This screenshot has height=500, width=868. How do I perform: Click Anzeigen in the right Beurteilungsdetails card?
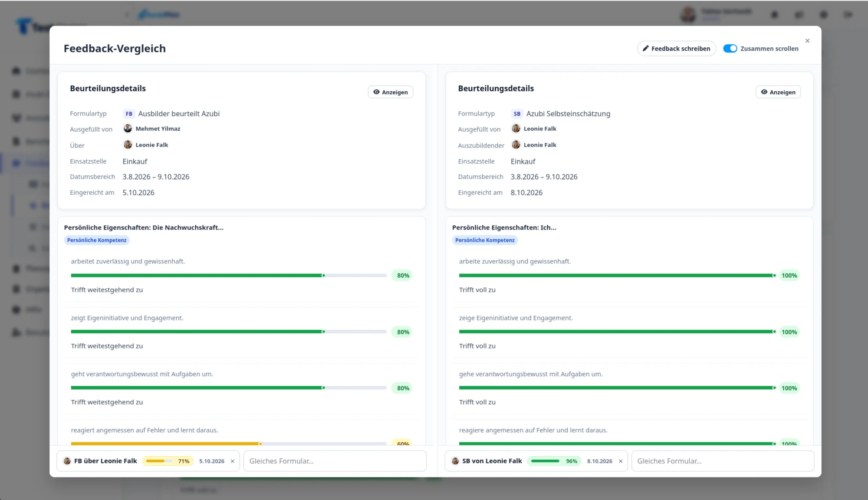coord(778,92)
